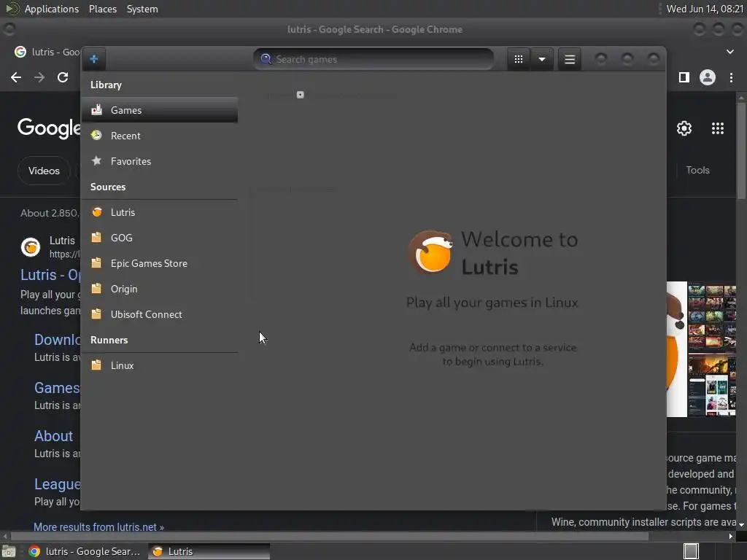The image size is (747, 560).
Task: Click the Games joystick icon
Action: coord(97,109)
